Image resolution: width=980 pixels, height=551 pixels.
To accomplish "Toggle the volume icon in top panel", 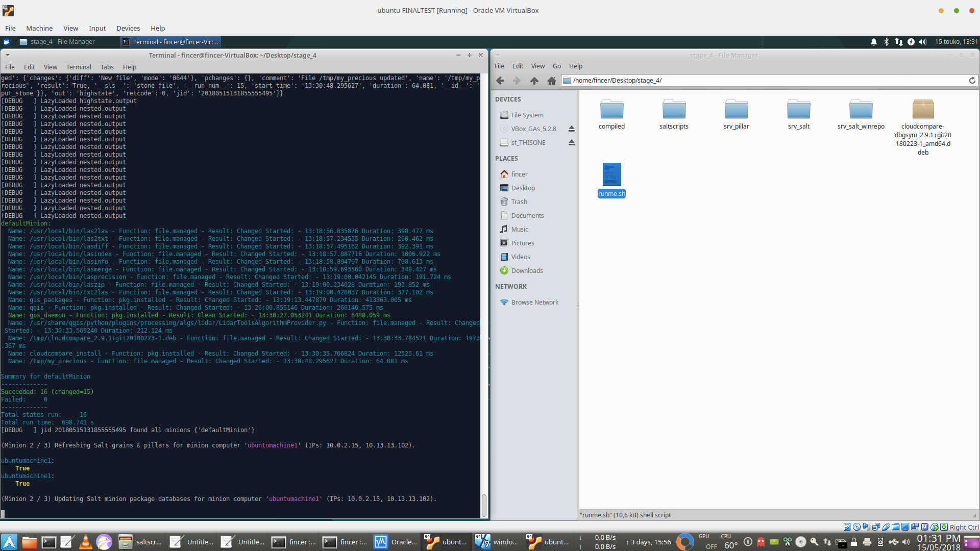I will pos(923,42).
